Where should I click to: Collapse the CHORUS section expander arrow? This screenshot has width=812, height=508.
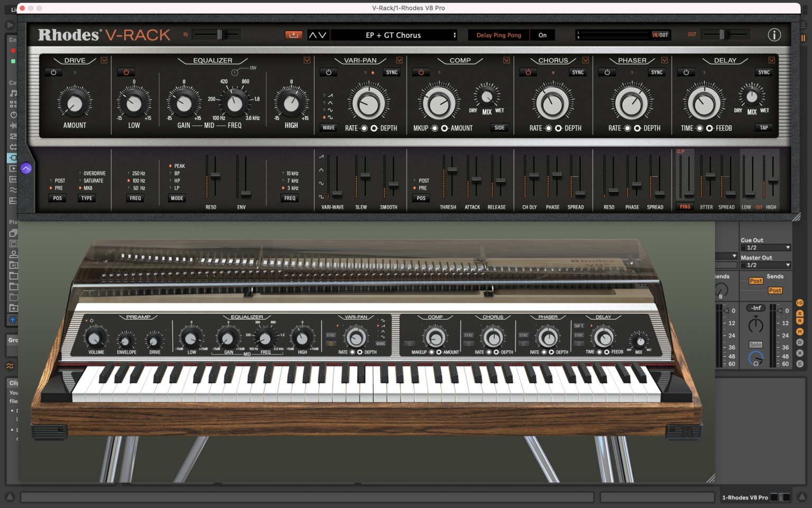click(x=585, y=60)
